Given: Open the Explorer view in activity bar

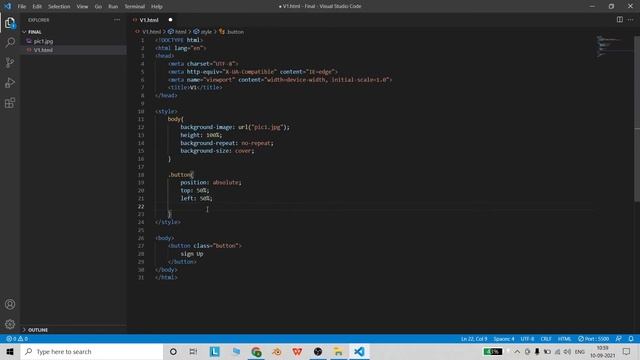Looking at the screenshot, I should tap(10, 23).
